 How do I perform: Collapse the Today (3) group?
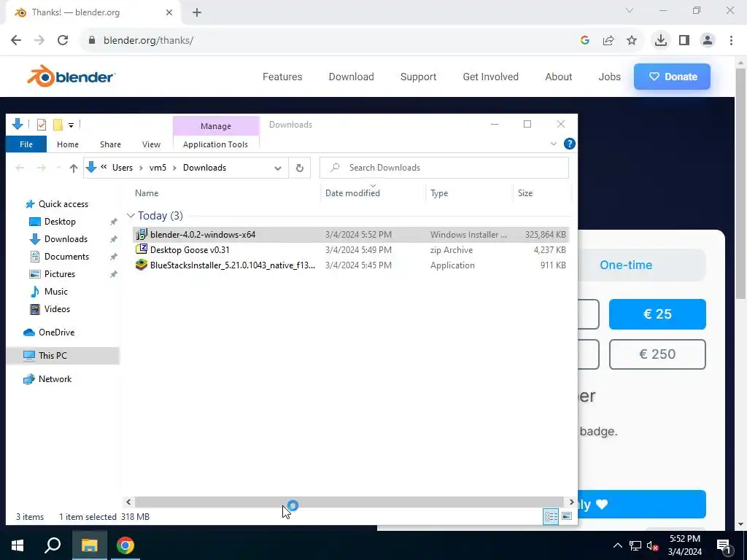[131, 216]
